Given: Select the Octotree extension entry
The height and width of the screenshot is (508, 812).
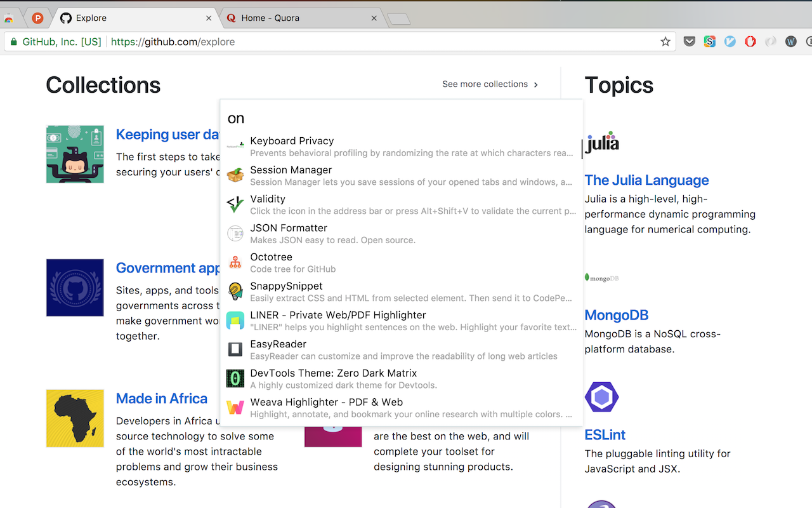Looking at the screenshot, I should tap(401, 263).
